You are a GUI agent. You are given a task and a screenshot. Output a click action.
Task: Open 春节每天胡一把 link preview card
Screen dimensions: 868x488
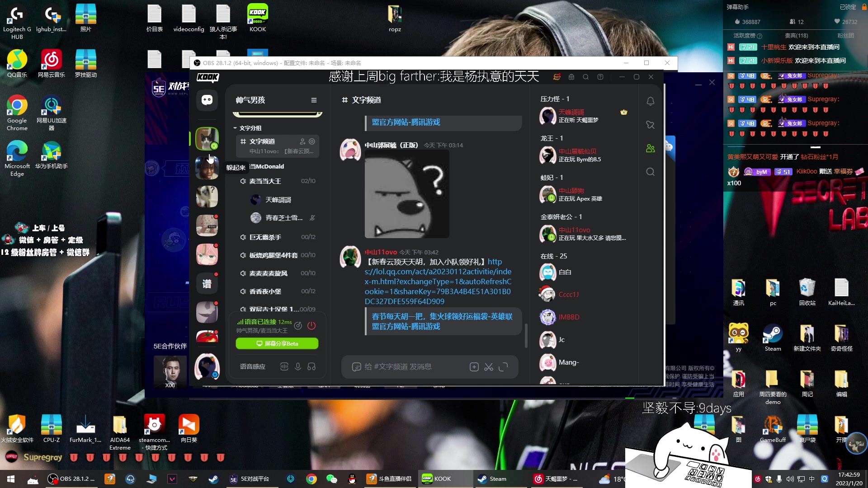(x=443, y=321)
